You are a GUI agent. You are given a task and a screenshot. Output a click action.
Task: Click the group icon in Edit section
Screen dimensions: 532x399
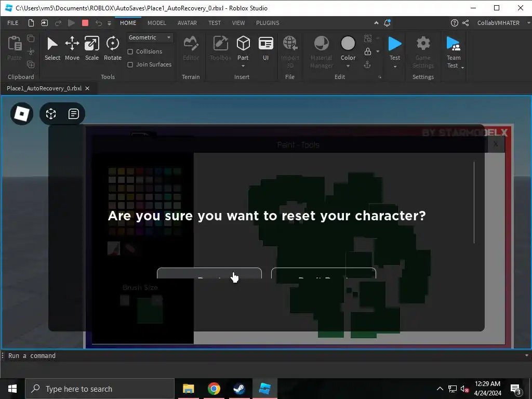click(x=367, y=38)
